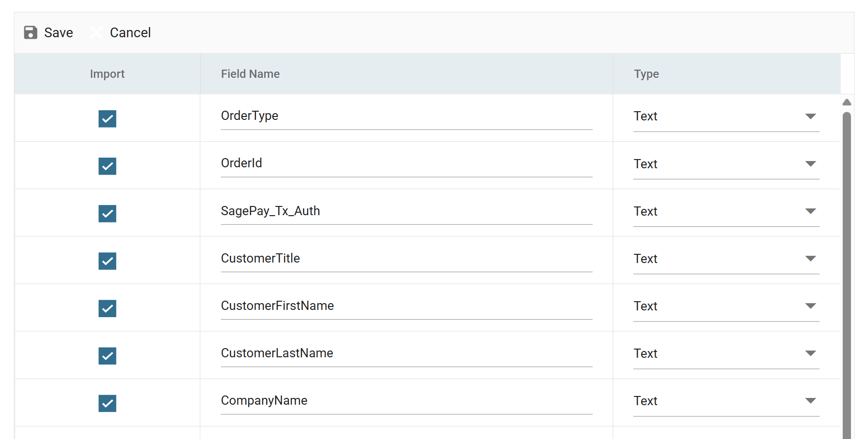Open Type dropdown for CustomerFirstName

(x=726, y=306)
